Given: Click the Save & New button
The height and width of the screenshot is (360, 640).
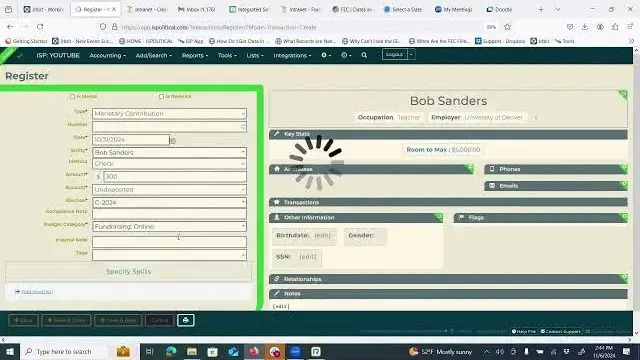Looking at the screenshot, I should click(118, 320).
